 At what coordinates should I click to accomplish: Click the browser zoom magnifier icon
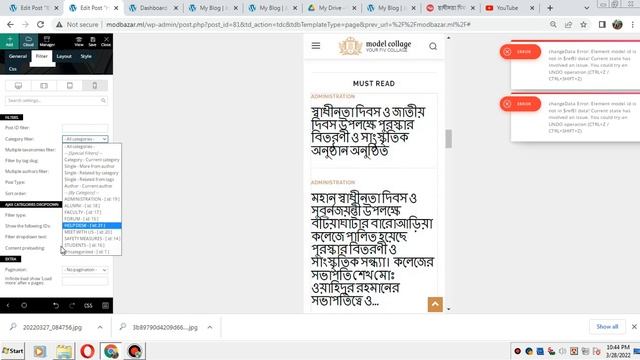(553, 24)
